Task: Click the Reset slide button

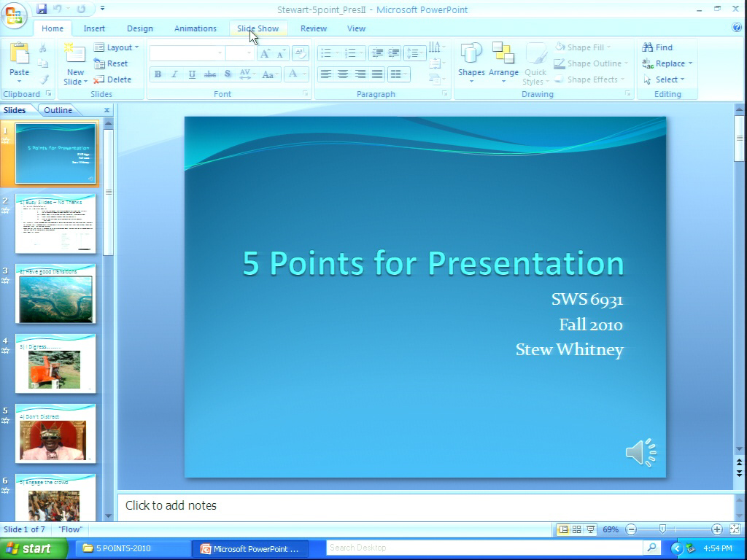Action: pos(111,63)
